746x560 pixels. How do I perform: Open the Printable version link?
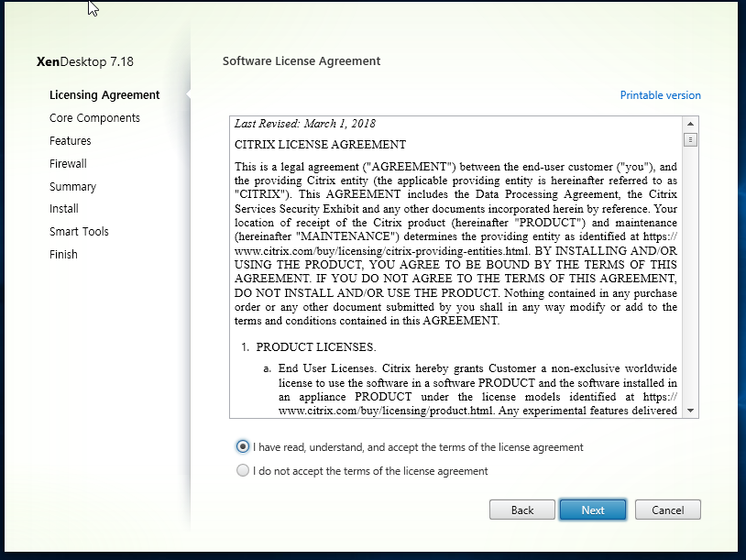661,95
